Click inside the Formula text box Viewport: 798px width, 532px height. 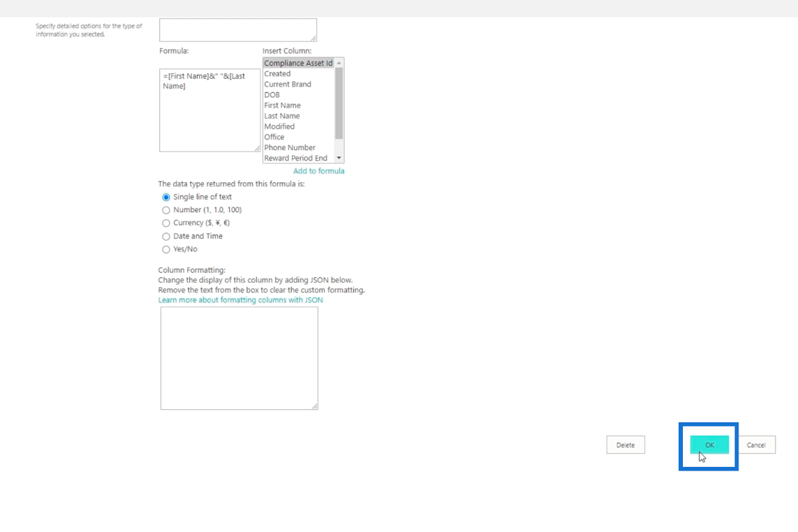(209, 110)
